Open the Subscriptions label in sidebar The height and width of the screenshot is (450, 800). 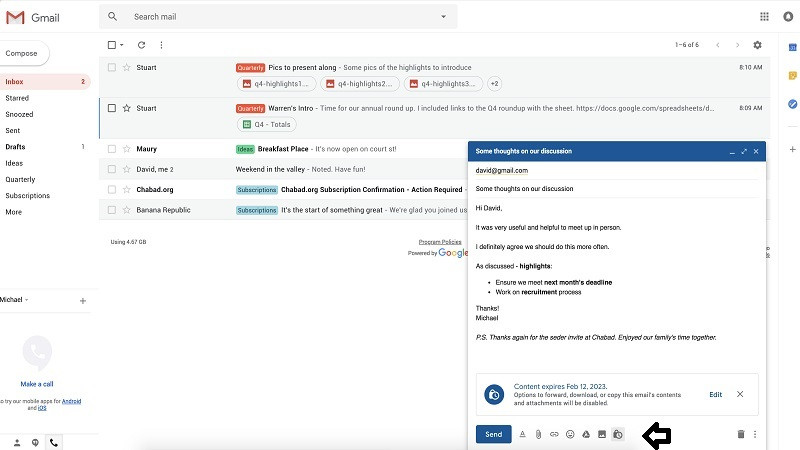(28, 196)
